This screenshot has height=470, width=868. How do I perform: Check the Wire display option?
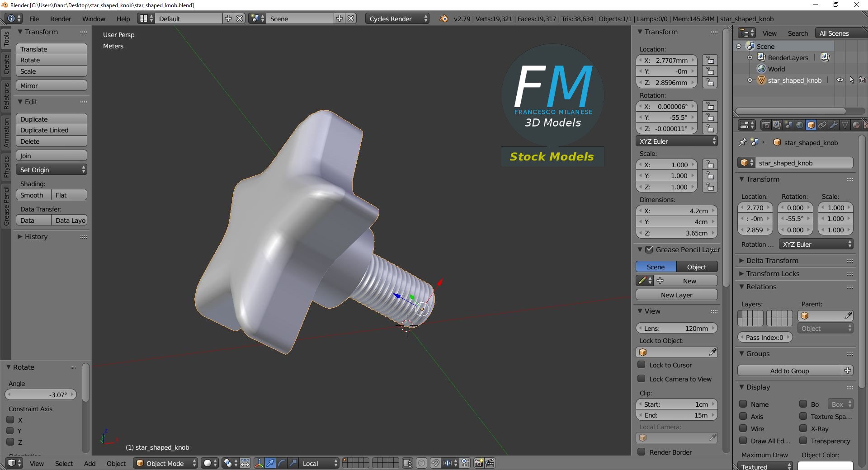(744, 428)
